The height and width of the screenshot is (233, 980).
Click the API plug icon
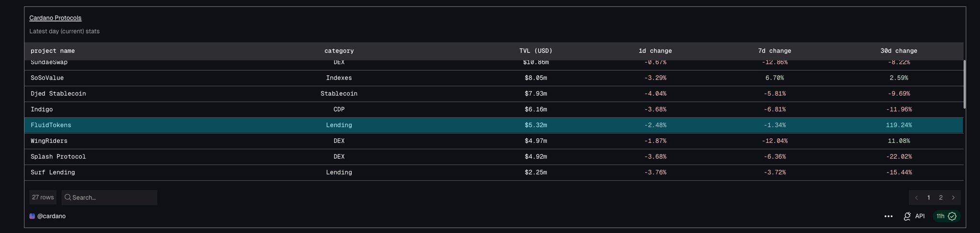(x=907, y=216)
